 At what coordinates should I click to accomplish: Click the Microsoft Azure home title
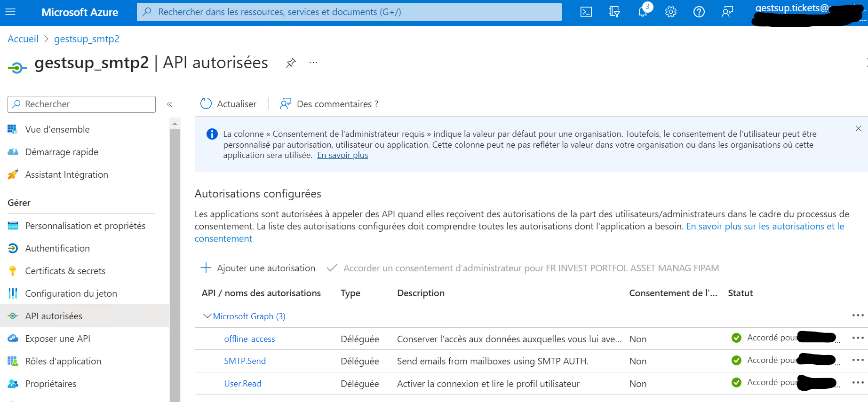coord(80,12)
